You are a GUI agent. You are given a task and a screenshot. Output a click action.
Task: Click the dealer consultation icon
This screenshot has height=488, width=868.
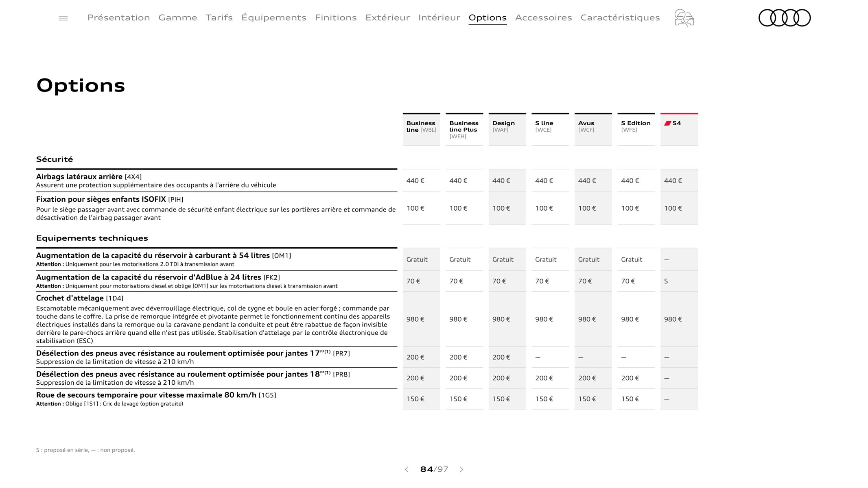coord(684,18)
